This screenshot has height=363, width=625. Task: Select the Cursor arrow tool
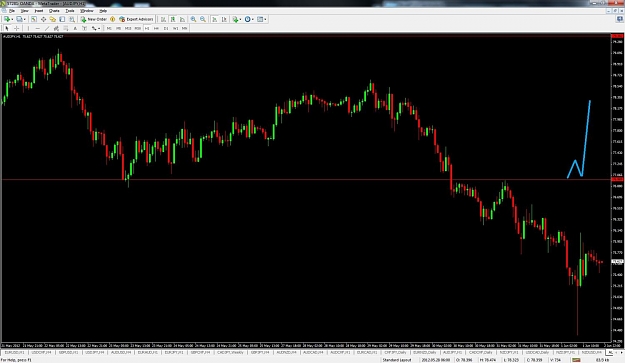7,28
